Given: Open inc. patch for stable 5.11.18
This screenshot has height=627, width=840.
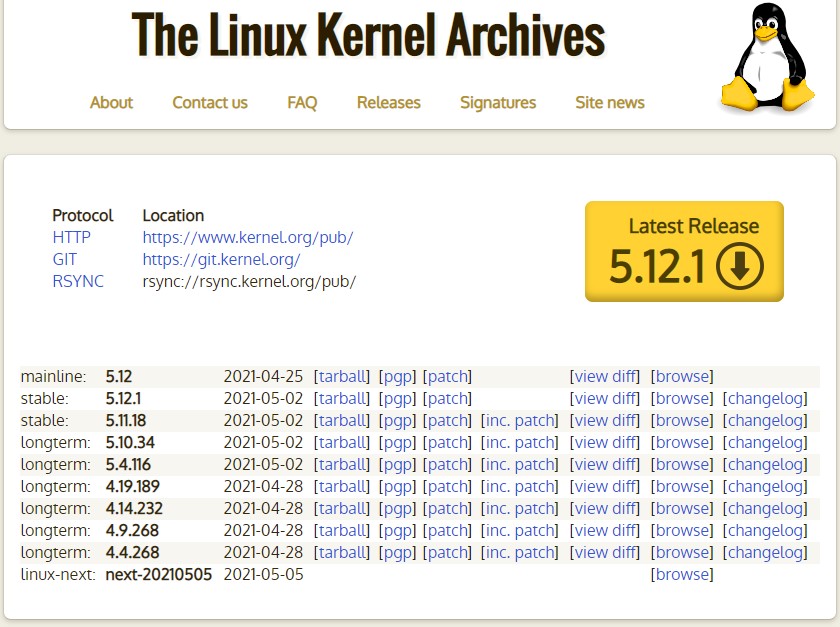Looking at the screenshot, I should tap(520, 420).
